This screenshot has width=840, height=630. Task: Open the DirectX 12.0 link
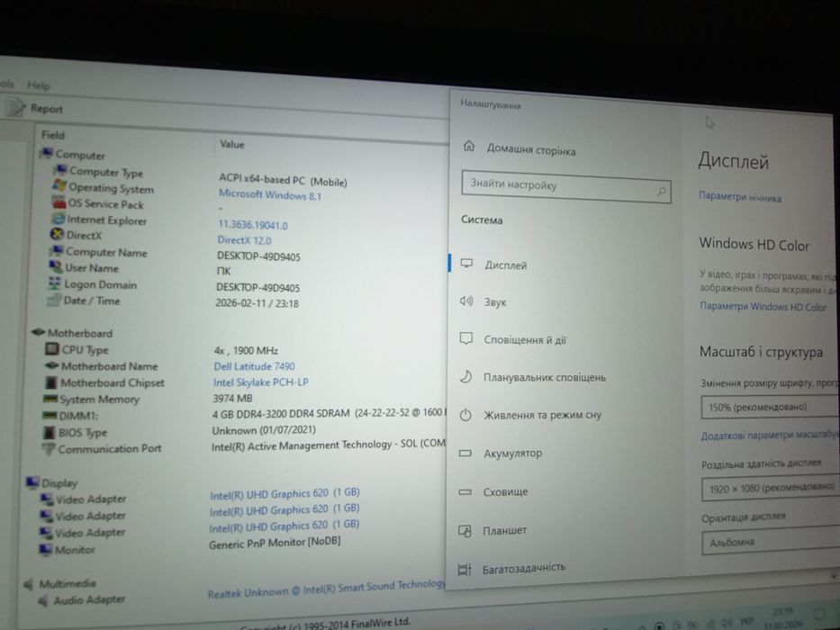tap(244, 240)
